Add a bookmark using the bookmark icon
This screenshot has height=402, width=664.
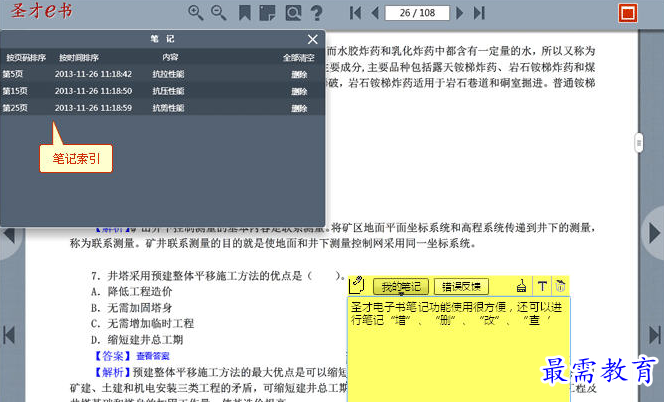(x=244, y=13)
